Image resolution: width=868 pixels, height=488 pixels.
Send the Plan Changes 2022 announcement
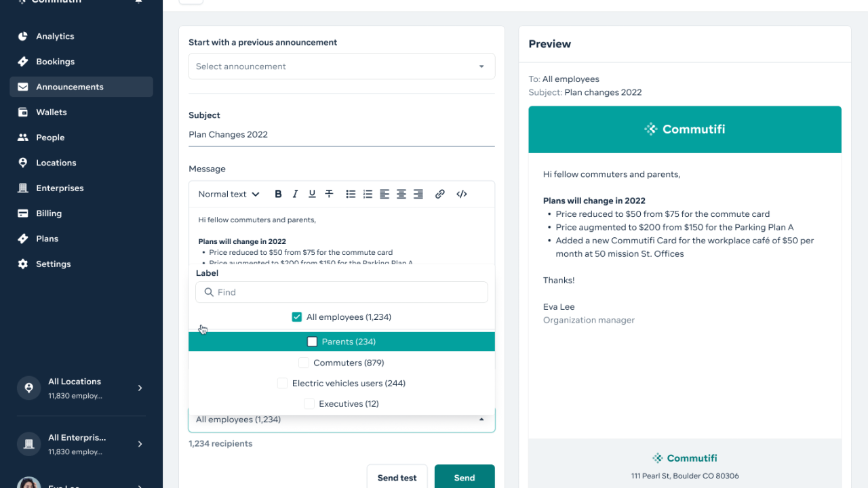tap(465, 477)
